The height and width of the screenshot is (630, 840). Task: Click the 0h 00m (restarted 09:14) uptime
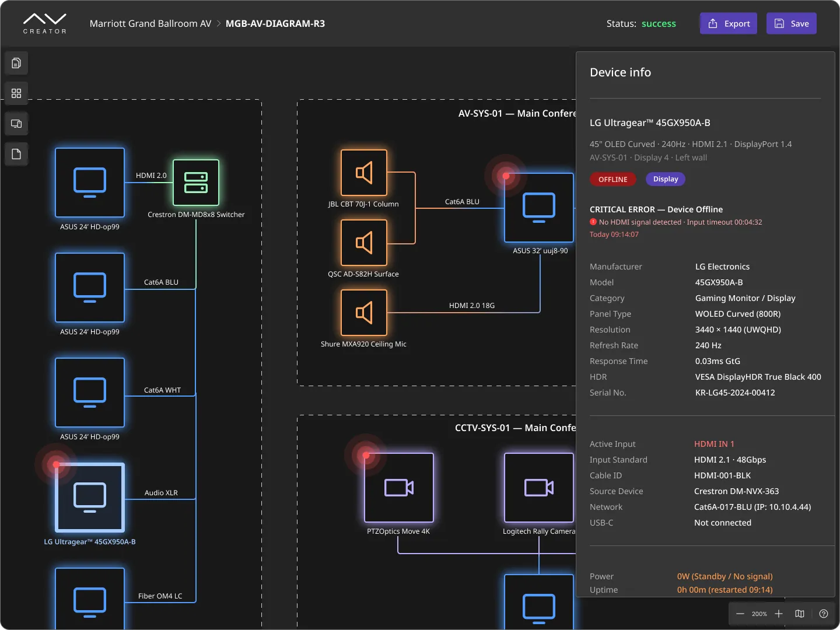pyautogui.click(x=725, y=590)
